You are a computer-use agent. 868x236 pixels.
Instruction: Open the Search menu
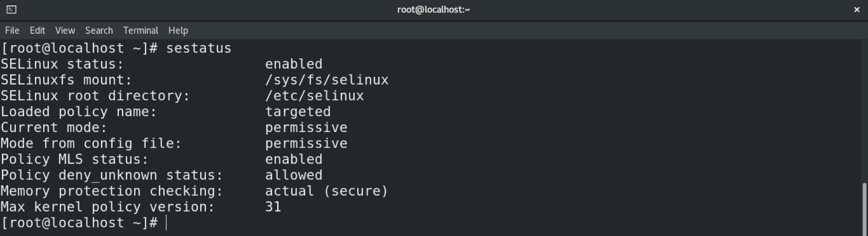pyautogui.click(x=99, y=30)
